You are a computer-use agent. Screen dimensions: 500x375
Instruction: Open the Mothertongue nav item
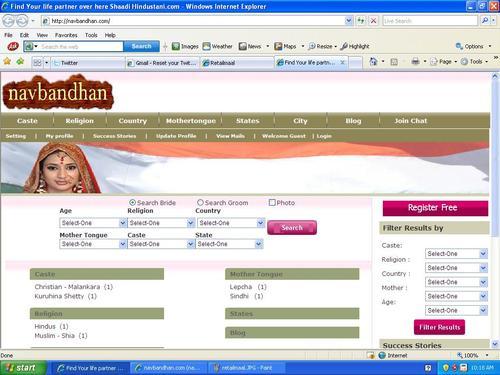(x=191, y=121)
